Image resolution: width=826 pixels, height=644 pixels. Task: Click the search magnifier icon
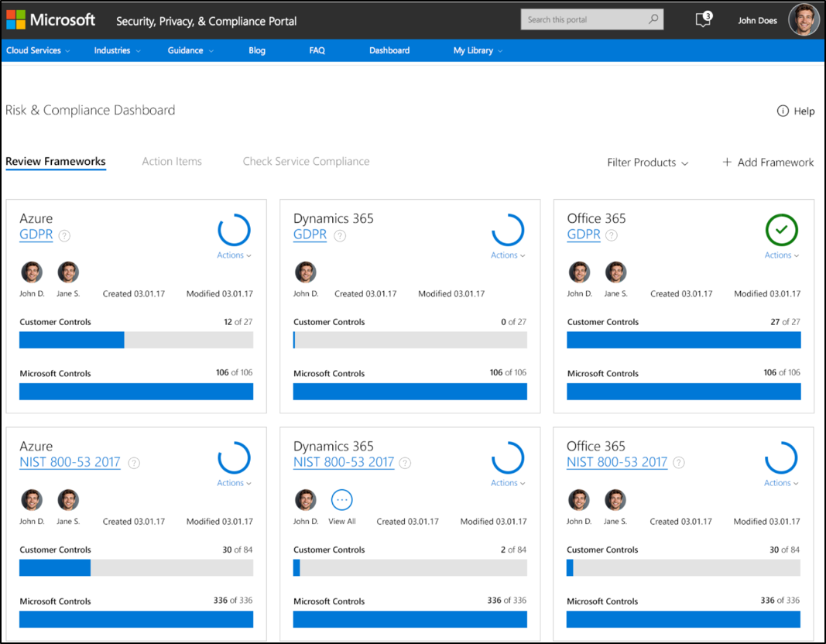coord(653,20)
